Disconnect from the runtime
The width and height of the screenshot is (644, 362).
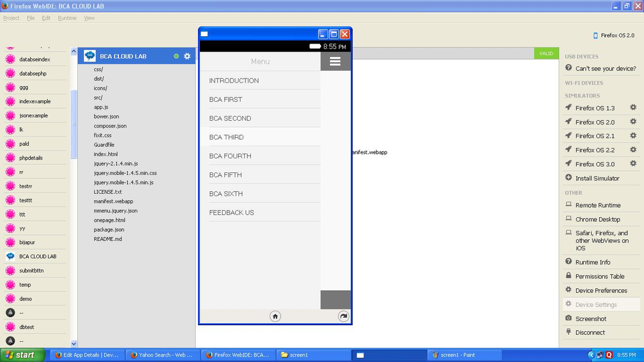pos(589,333)
